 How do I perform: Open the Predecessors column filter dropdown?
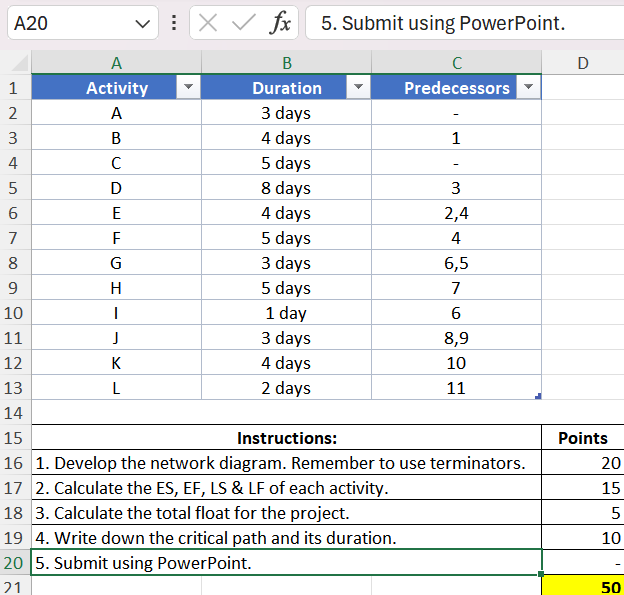[x=528, y=87]
